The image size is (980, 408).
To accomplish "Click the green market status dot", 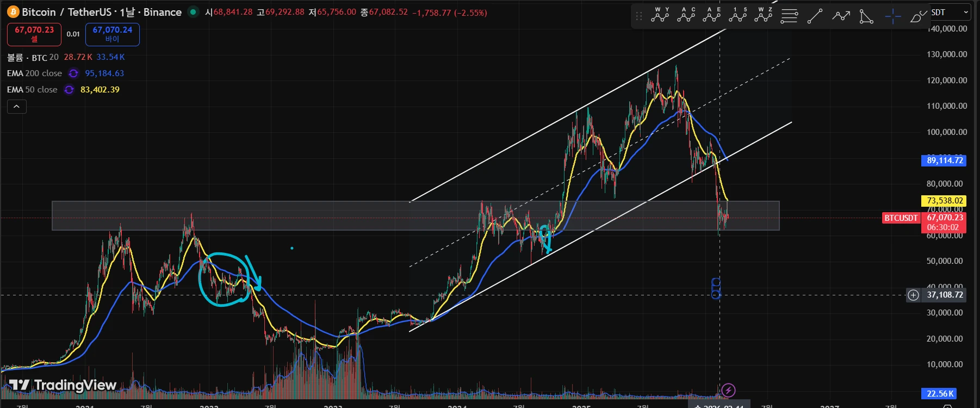I will pos(193,11).
